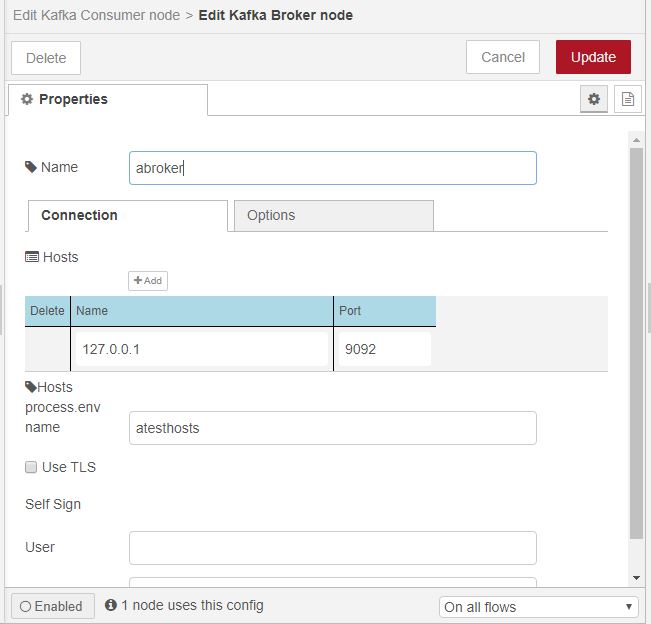Image resolution: width=651 pixels, height=624 pixels.
Task: Click the Name column header in hosts table
Action: pos(202,311)
